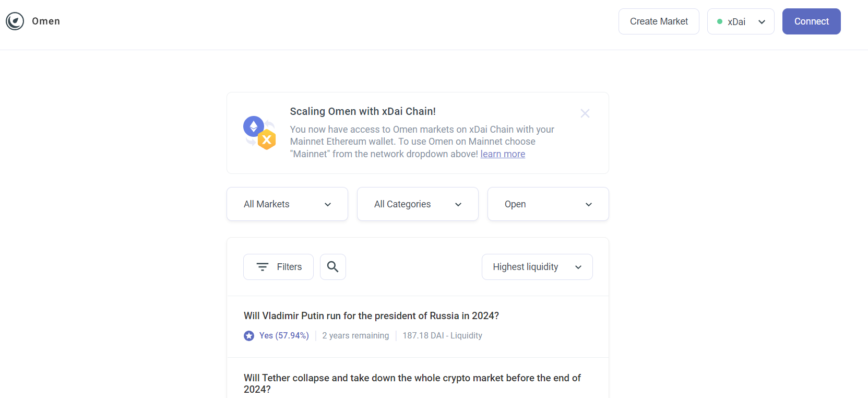Screen dimensions: 868x398
Task: Open the Tether collapse market question
Action: (x=412, y=383)
